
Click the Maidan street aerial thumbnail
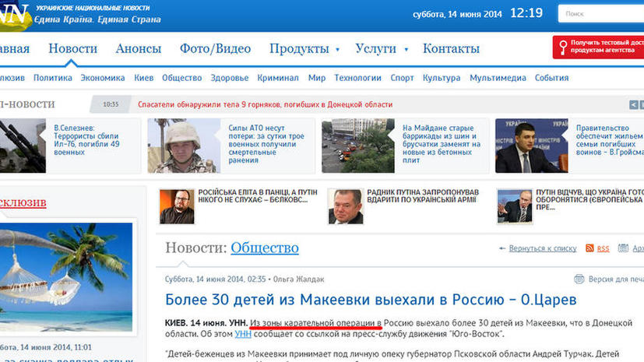coord(358,146)
